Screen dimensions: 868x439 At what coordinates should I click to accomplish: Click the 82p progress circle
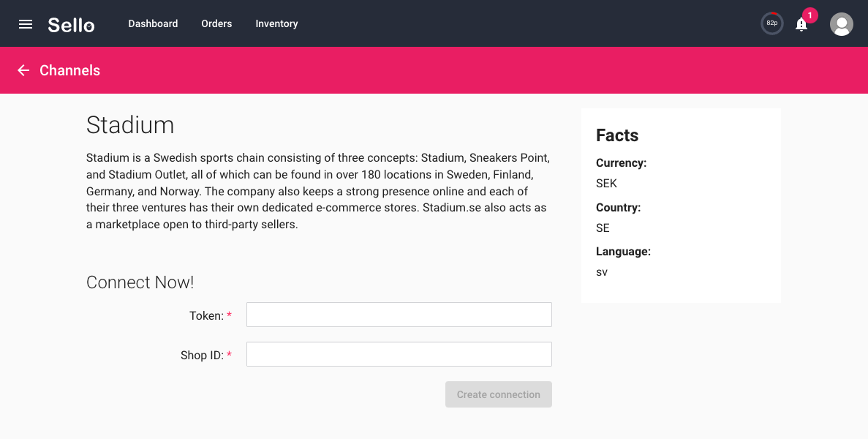(x=771, y=23)
